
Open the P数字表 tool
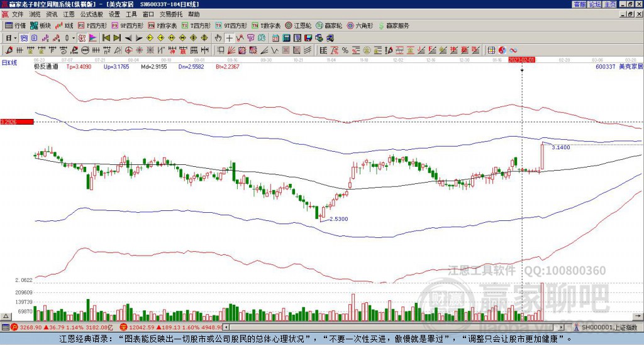[162, 25]
